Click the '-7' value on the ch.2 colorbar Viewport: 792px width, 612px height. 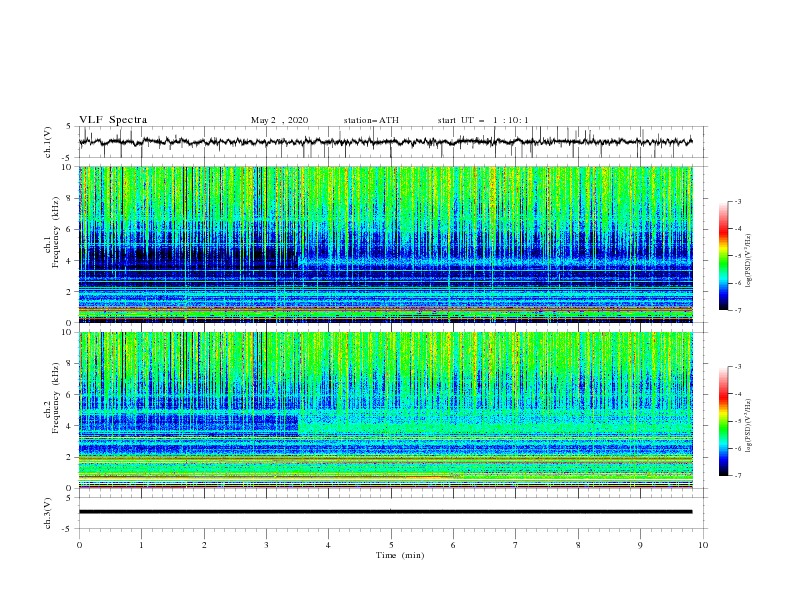point(738,476)
